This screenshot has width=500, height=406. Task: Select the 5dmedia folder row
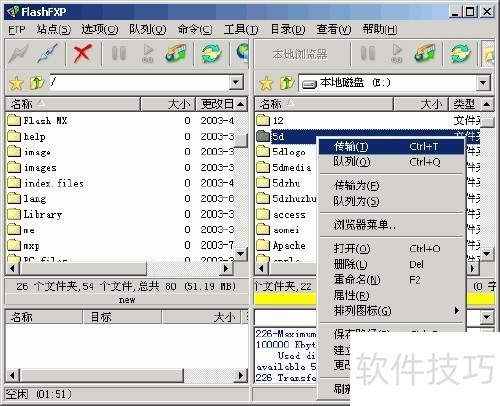point(286,167)
